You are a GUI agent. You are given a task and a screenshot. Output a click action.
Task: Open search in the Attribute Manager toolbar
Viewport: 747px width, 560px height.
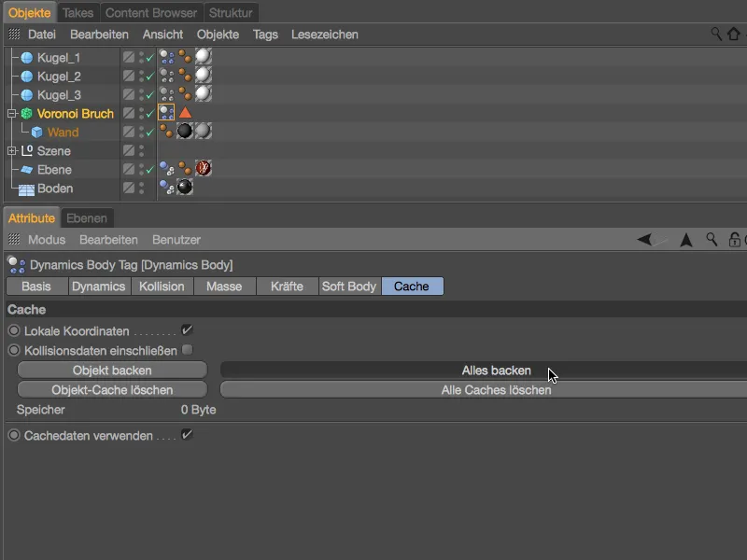point(712,240)
